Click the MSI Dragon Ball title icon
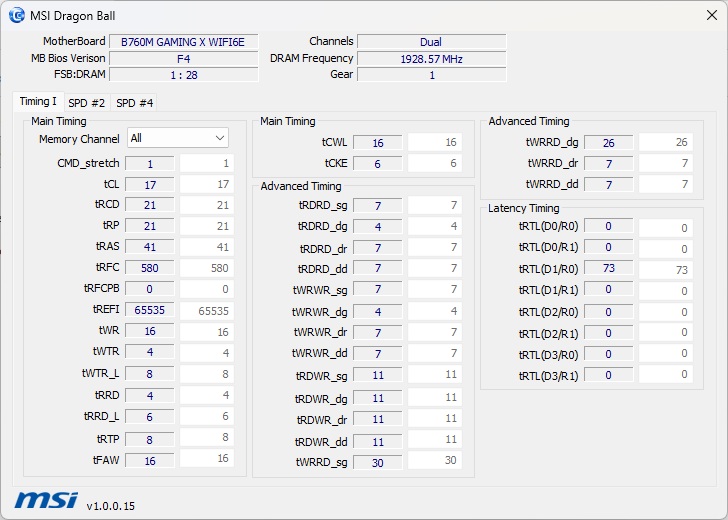Screen dimensions: 728x520 [16, 15]
